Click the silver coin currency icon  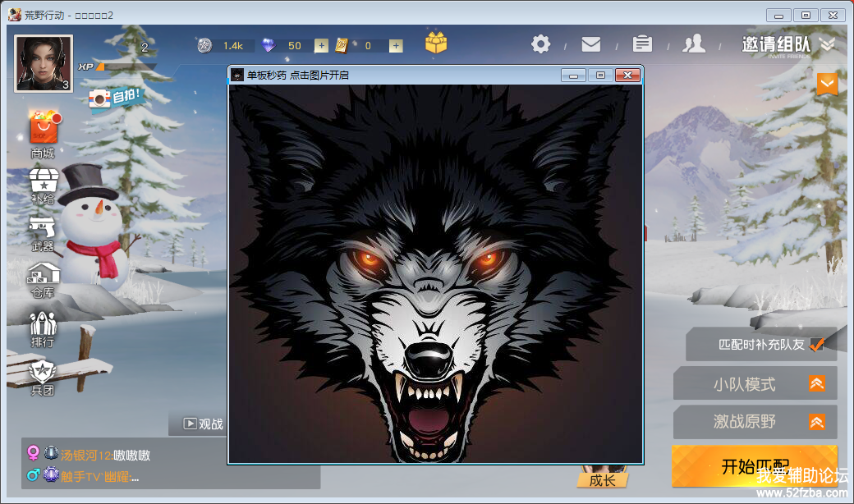204,46
